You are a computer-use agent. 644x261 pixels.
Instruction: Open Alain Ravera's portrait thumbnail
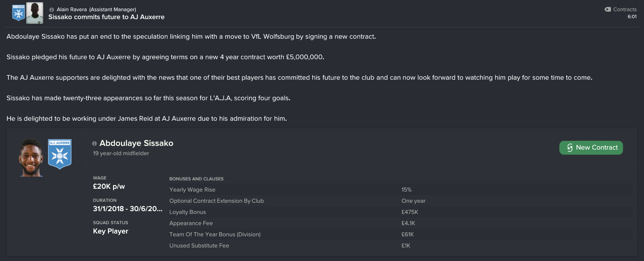pyautogui.click(x=34, y=13)
